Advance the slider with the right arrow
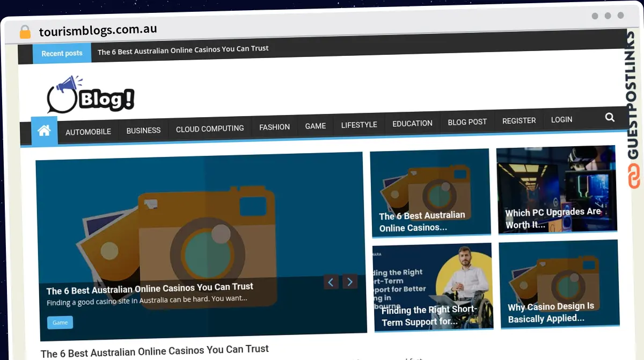644x360 pixels. (350, 282)
